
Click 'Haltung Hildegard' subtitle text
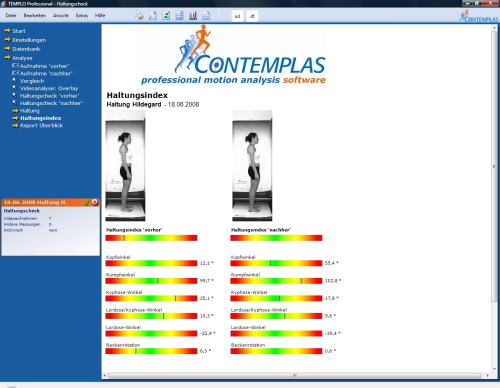[x=134, y=104]
